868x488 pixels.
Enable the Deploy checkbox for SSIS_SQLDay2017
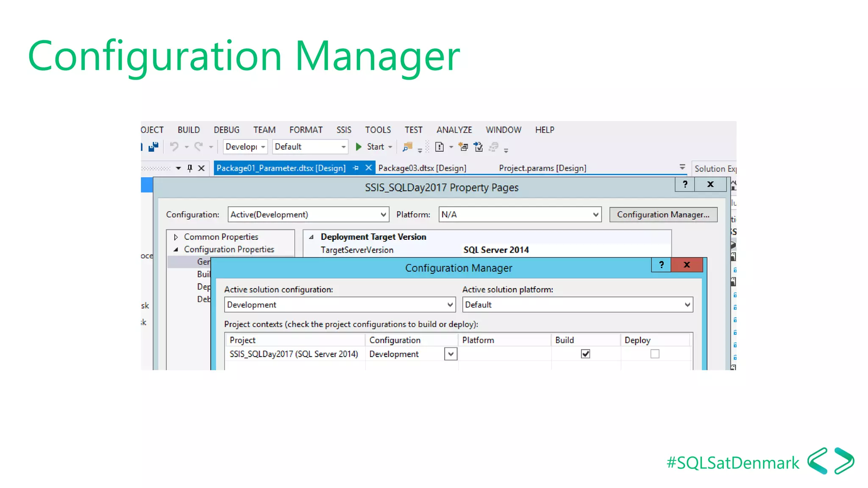pyautogui.click(x=655, y=354)
